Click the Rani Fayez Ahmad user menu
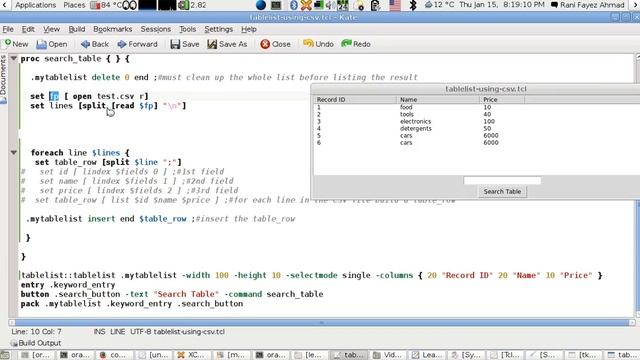 [588, 5]
